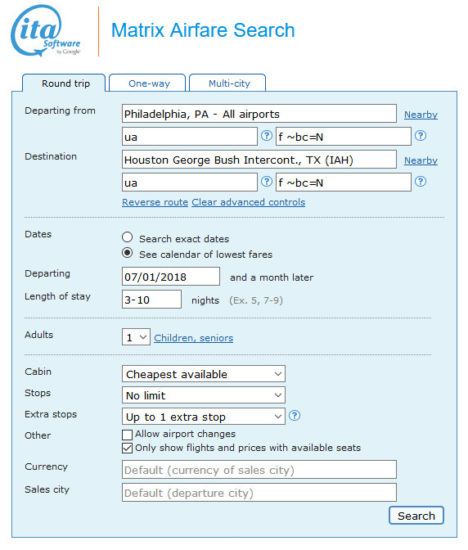Enable the Allow airport changes checkbox
The height and width of the screenshot is (550, 468).
point(127,435)
